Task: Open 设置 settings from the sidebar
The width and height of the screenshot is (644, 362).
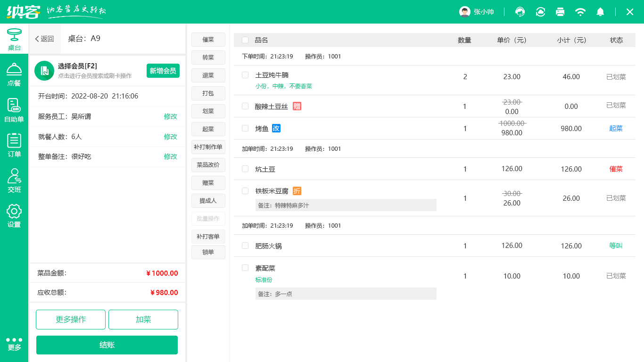Action: pyautogui.click(x=14, y=216)
